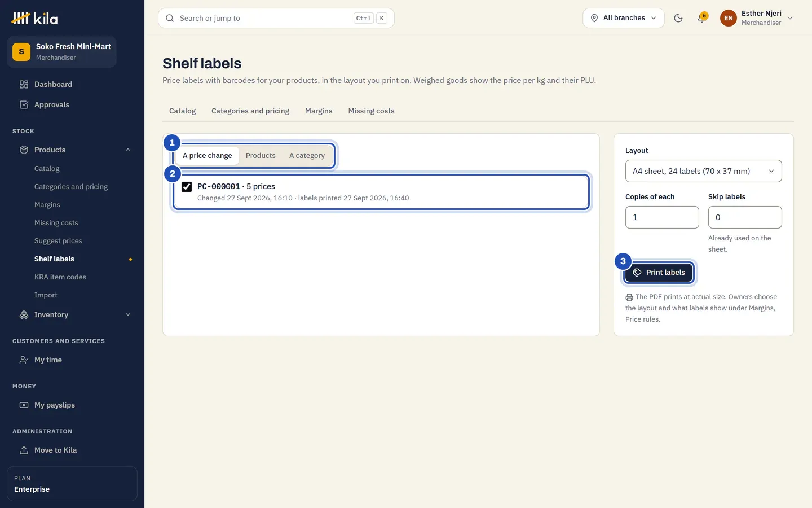The height and width of the screenshot is (508, 812).
Task: Uncheck the PC-000001 price change checkbox
Action: (187, 187)
